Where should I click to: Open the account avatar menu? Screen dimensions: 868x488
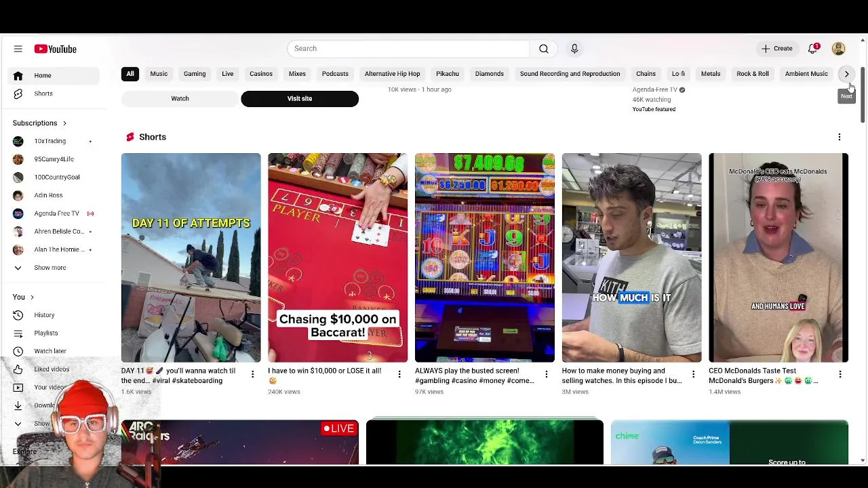pos(839,49)
